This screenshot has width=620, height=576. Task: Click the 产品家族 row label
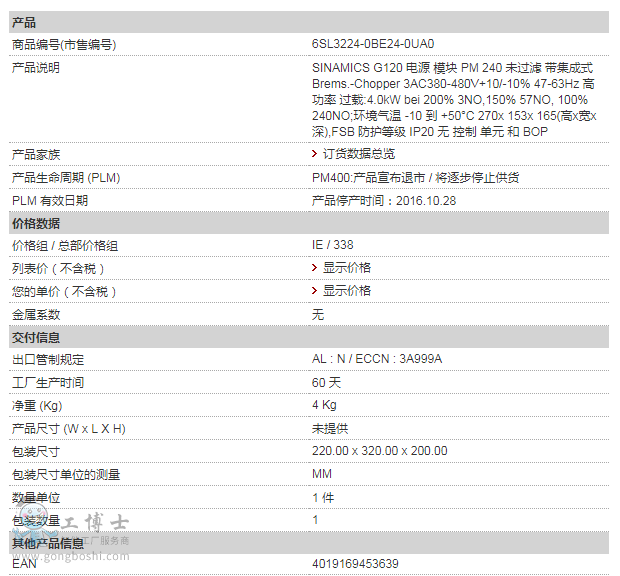pos(35,154)
